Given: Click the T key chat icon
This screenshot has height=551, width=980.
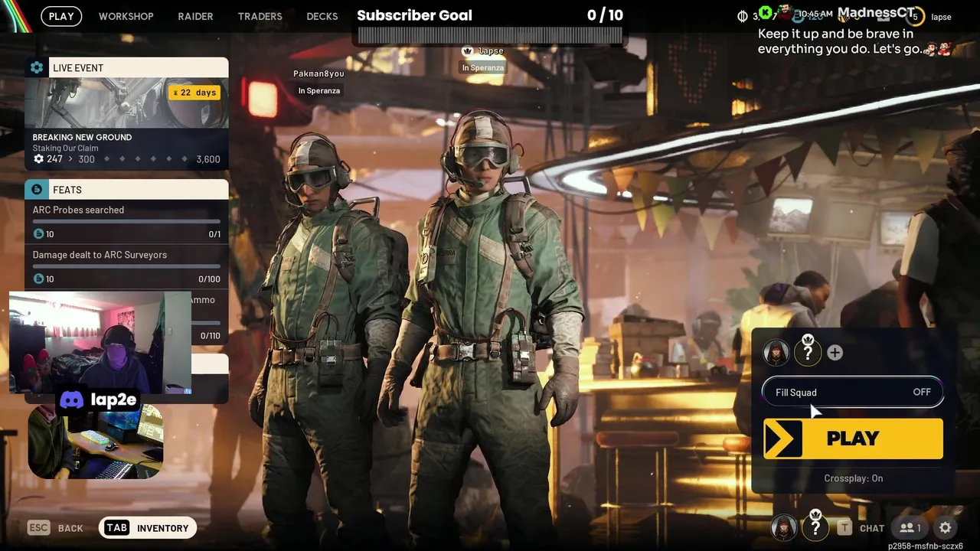Looking at the screenshot, I should [x=844, y=527].
